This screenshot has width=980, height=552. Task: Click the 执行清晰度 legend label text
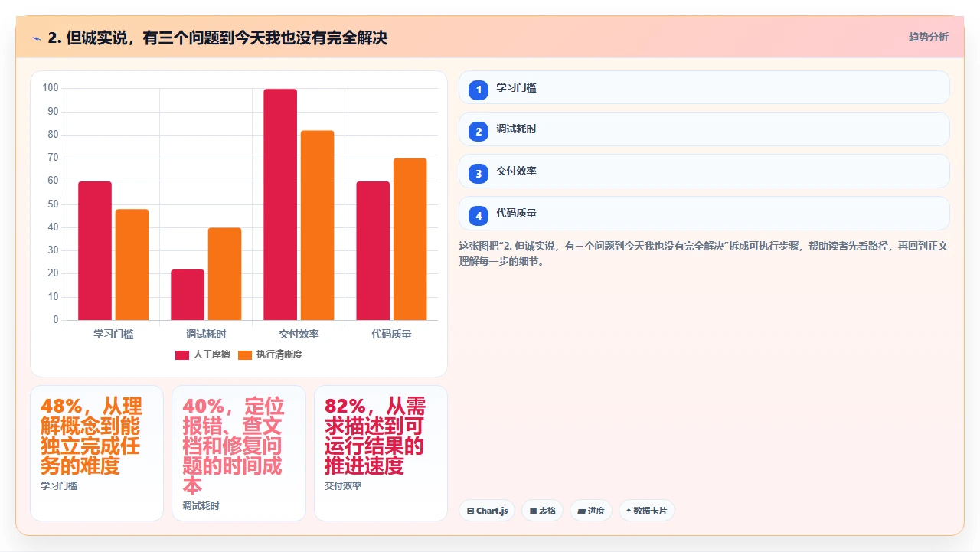[x=279, y=354]
